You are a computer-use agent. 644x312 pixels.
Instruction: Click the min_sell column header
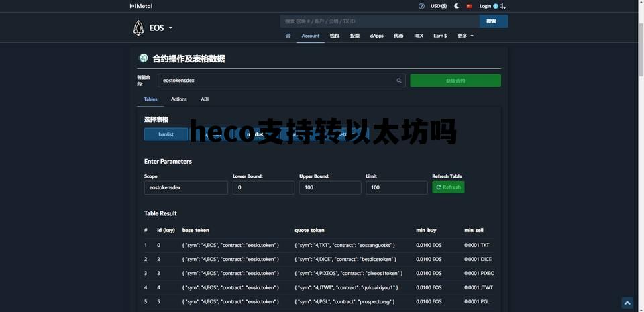pyautogui.click(x=474, y=231)
